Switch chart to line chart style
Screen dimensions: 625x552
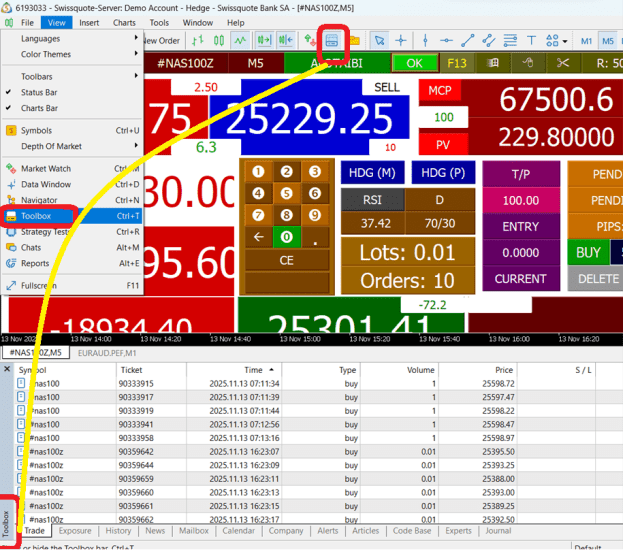tap(240, 40)
